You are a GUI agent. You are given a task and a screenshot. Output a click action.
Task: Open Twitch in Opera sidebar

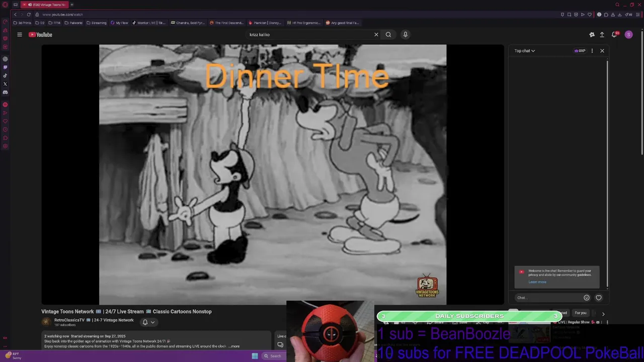[5, 67]
